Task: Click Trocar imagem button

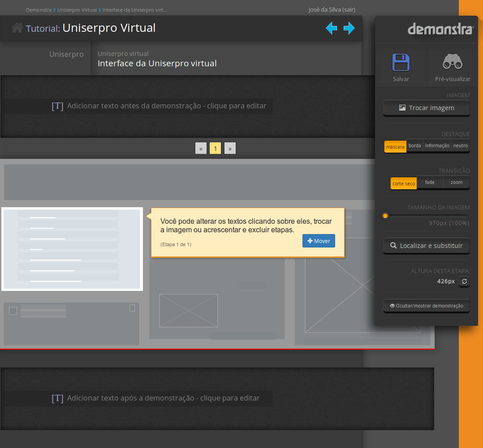Action: coord(427,108)
